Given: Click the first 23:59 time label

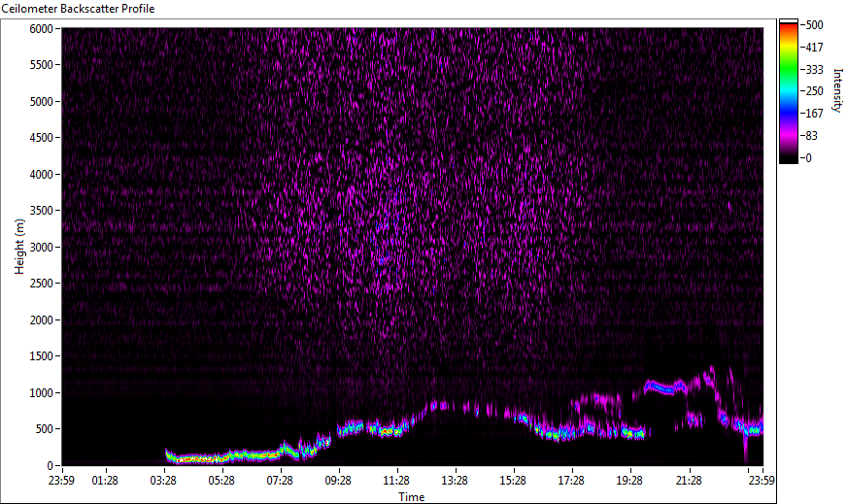Looking at the screenshot, I should [62, 480].
